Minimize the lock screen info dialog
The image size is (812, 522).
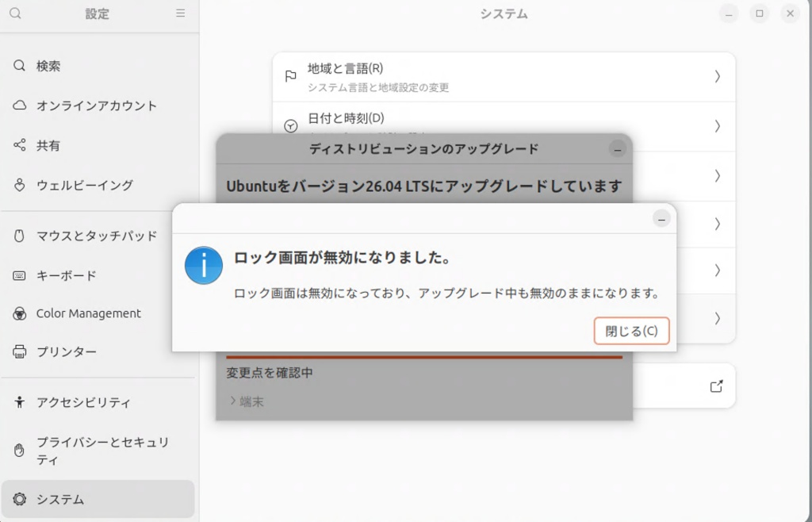pos(661,219)
